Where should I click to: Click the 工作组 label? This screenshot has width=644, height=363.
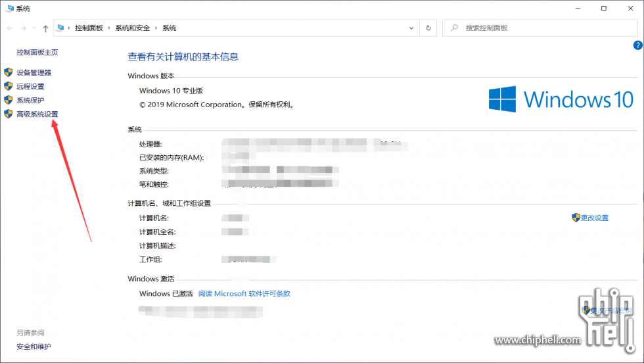coord(150,259)
